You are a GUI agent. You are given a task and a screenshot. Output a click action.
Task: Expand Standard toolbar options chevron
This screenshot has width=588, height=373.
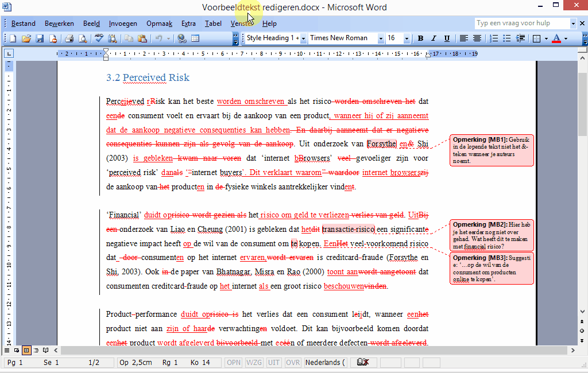click(235, 38)
